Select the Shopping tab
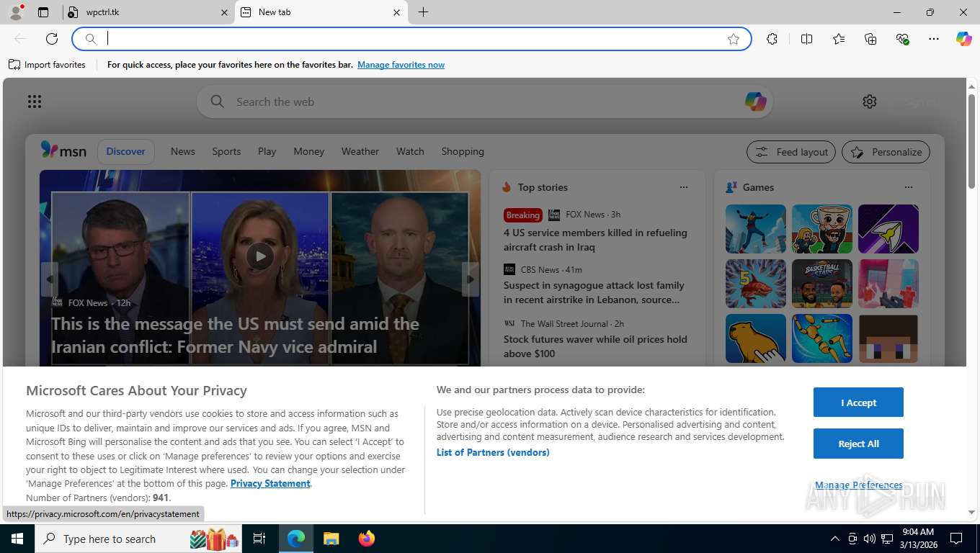 point(463,151)
